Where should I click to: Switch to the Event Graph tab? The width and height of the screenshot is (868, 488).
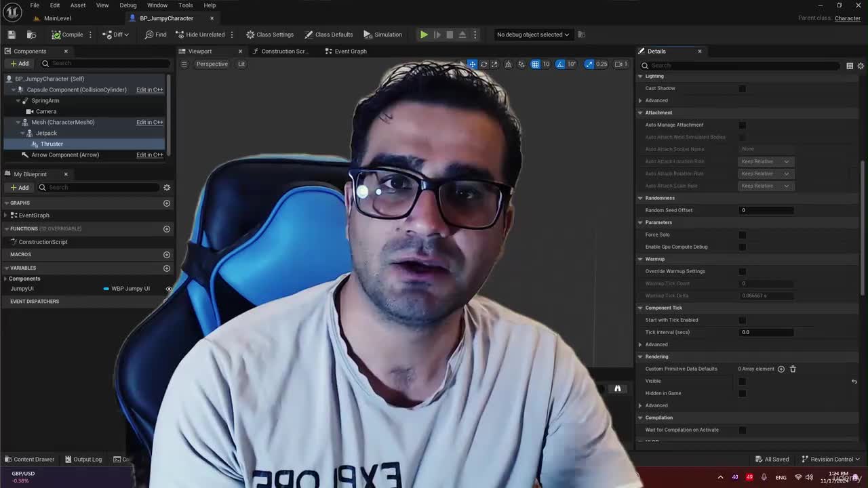tap(345, 52)
